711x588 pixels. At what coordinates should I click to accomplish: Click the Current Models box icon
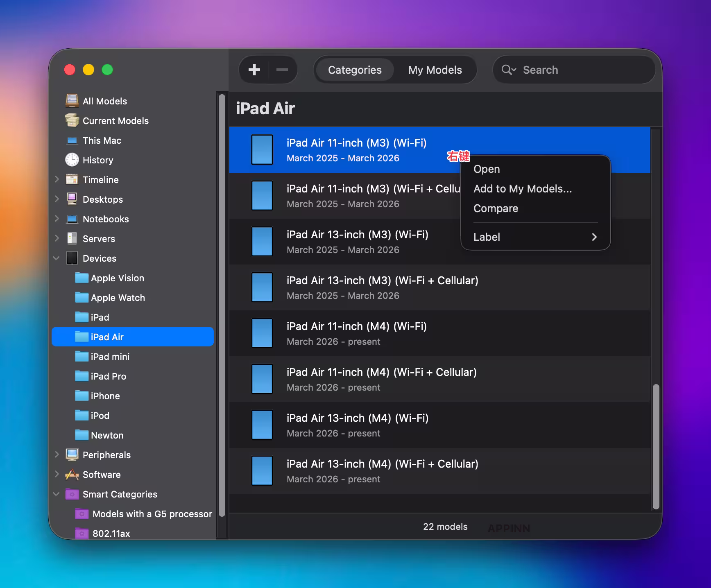[72, 121]
